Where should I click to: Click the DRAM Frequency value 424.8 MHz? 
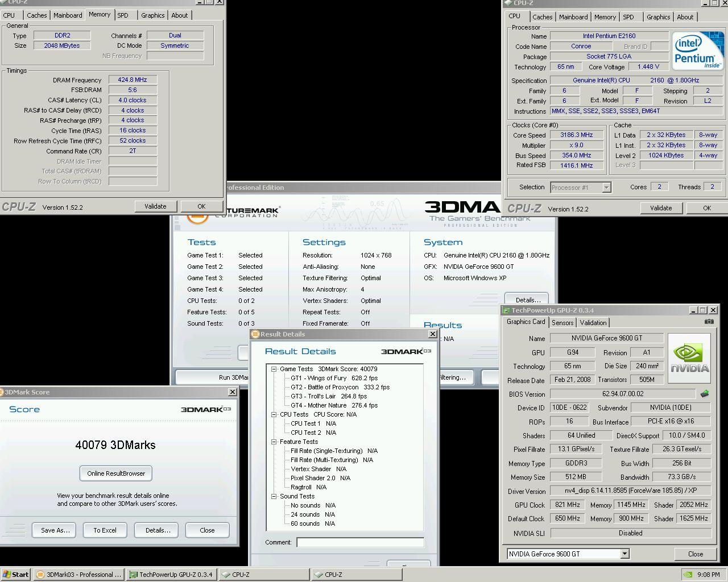[x=133, y=80]
